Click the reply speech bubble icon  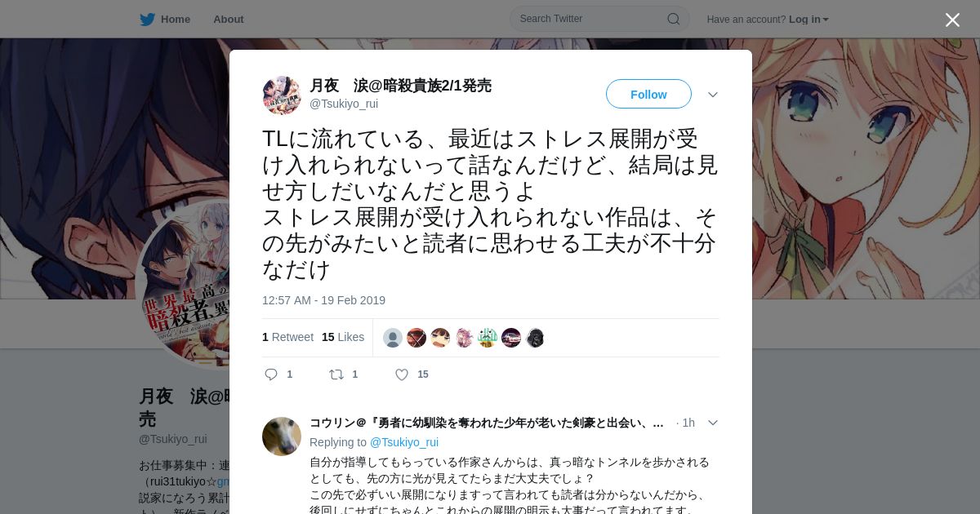pos(271,374)
